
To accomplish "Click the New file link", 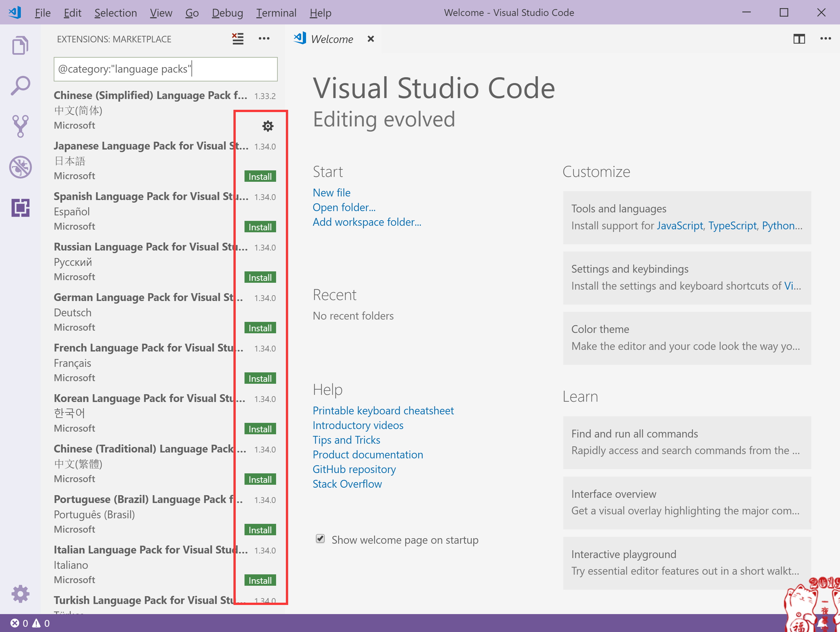I will click(x=331, y=193).
